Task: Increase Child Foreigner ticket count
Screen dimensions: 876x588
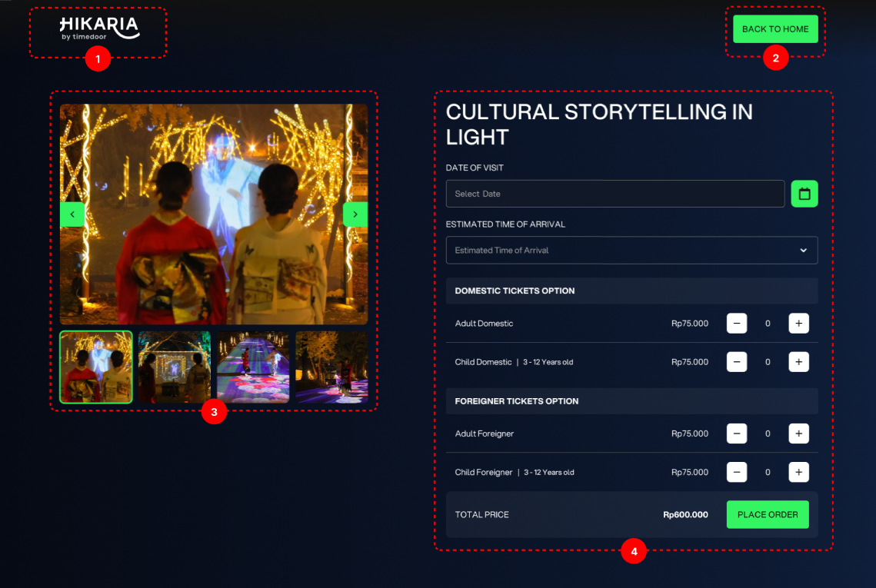Action: pyautogui.click(x=798, y=472)
